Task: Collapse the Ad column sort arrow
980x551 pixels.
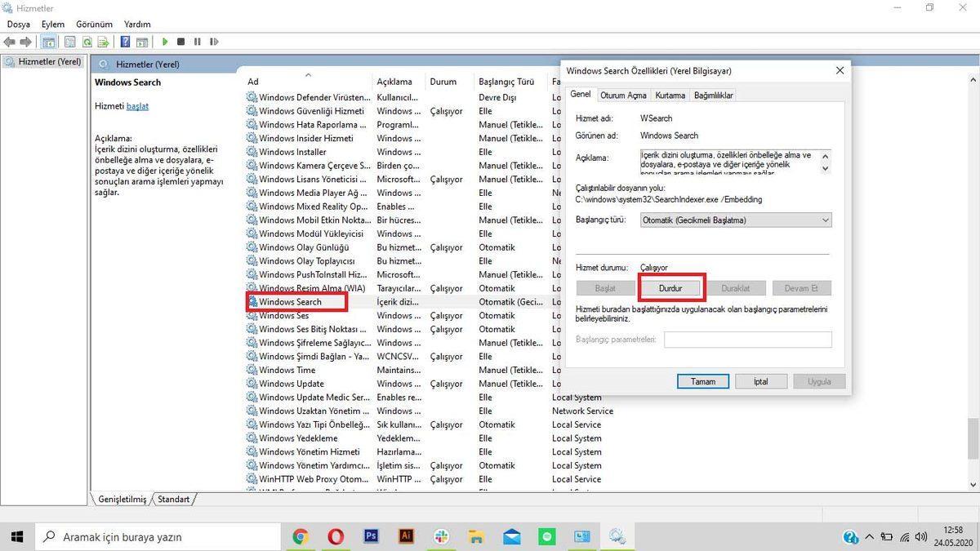Action: point(308,74)
